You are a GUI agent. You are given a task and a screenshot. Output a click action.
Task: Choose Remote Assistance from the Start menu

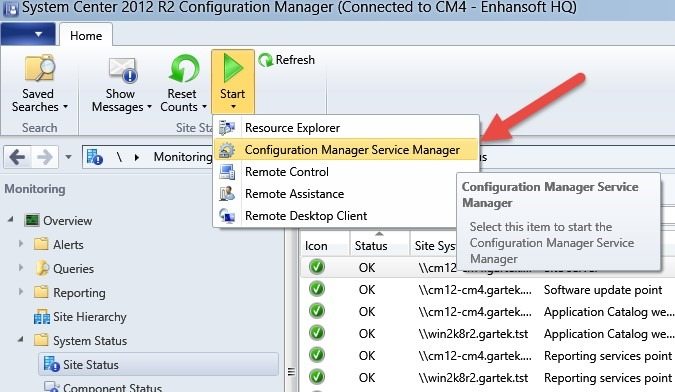click(x=346, y=194)
